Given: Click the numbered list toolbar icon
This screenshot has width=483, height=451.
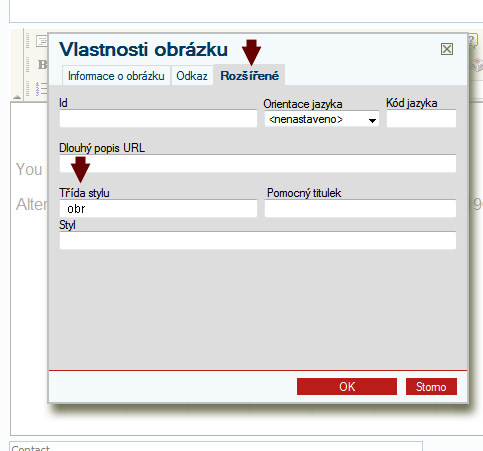Looking at the screenshot, I should click(42, 89).
